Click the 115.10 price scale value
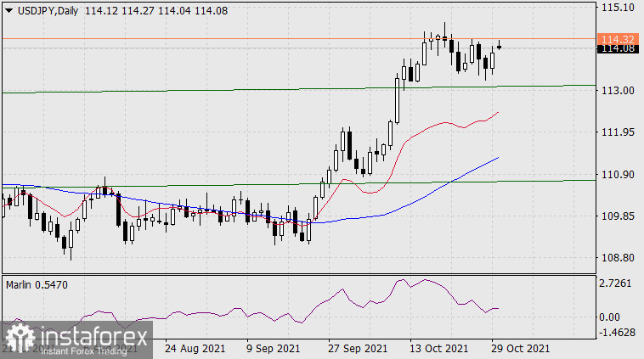This screenshot has height=359, width=644. click(618, 7)
